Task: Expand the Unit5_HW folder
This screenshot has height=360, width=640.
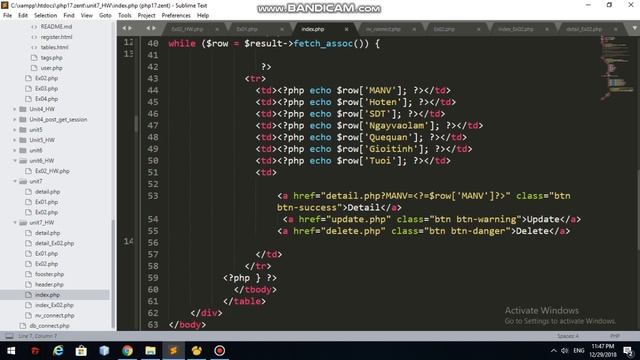Action: click(15, 140)
